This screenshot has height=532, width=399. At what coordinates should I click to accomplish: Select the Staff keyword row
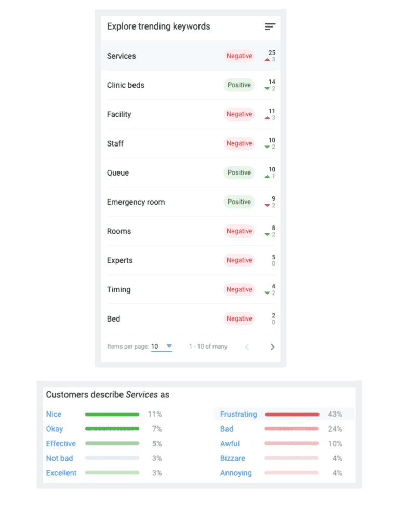pos(156,143)
